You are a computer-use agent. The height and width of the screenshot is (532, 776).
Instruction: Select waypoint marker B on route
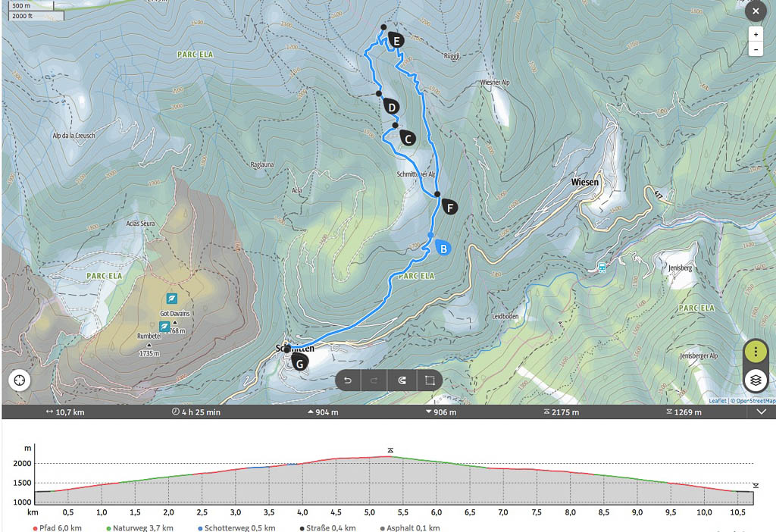pos(443,247)
